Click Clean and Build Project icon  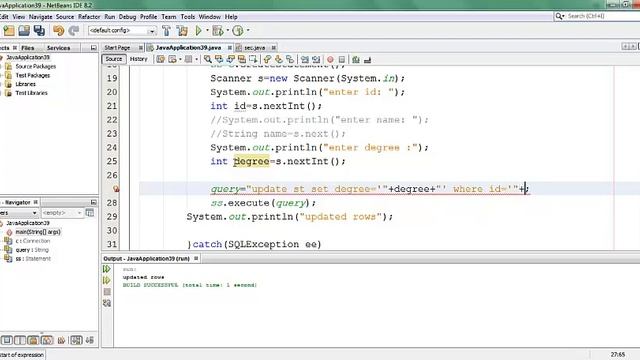[182, 31]
